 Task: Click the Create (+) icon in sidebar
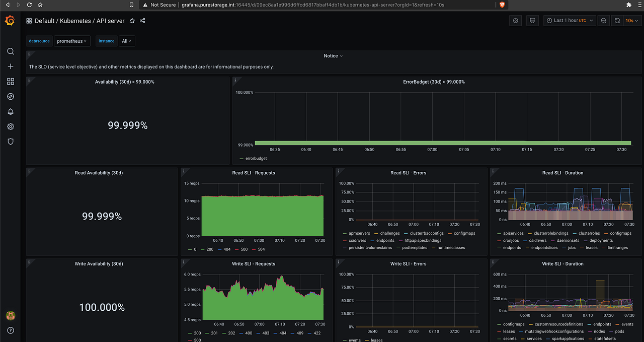(10, 66)
